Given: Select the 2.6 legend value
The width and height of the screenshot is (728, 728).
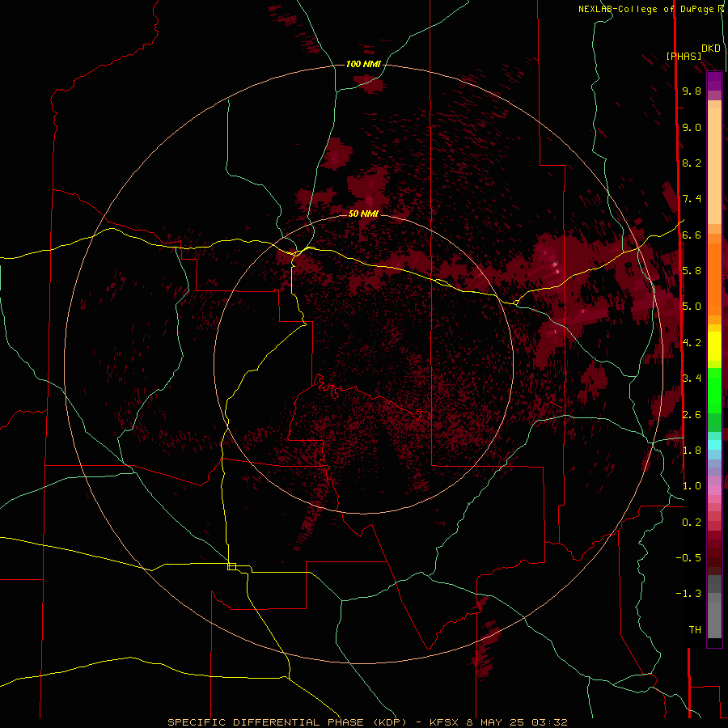Looking at the screenshot, I should coord(692,415).
